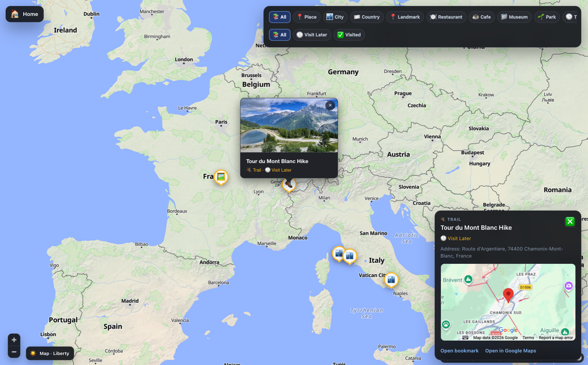Click the Paris label on the map
The width and height of the screenshot is (588, 365).
coord(221,122)
